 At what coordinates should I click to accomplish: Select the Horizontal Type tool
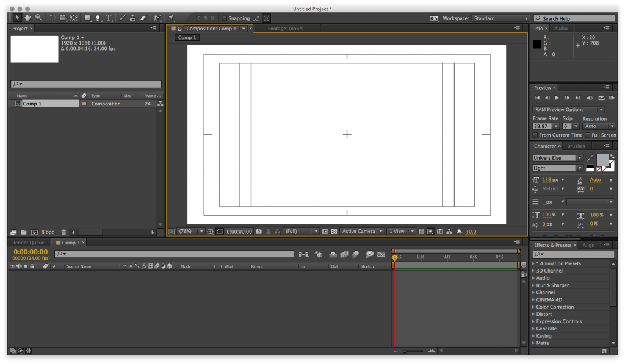tap(109, 18)
